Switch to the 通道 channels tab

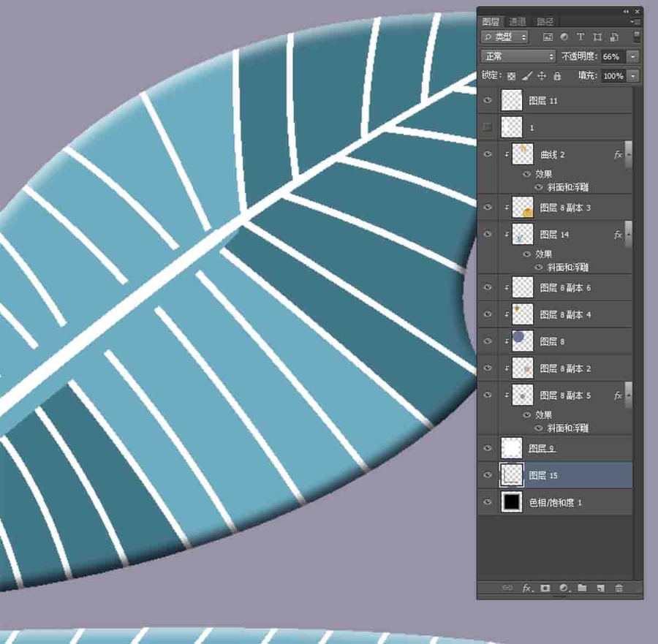[x=518, y=21]
